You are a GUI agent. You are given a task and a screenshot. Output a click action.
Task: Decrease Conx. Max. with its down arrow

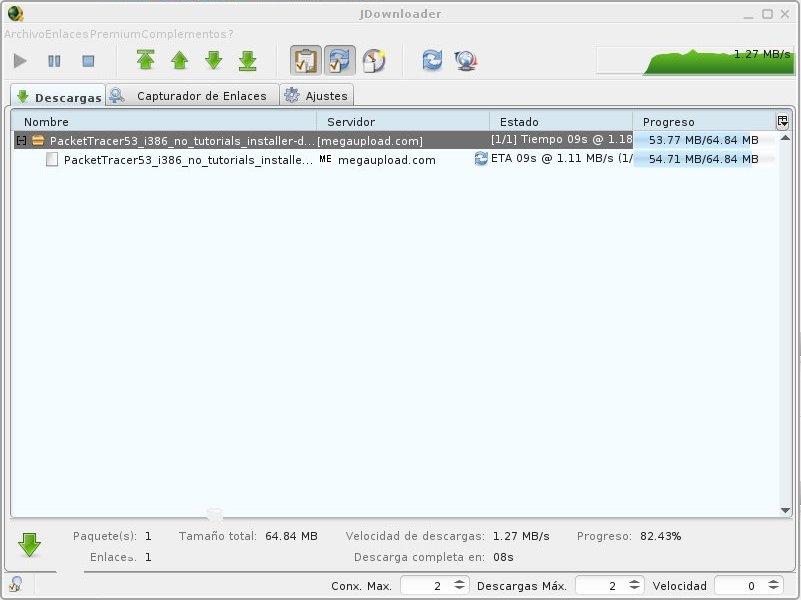[x=460, y=589]
